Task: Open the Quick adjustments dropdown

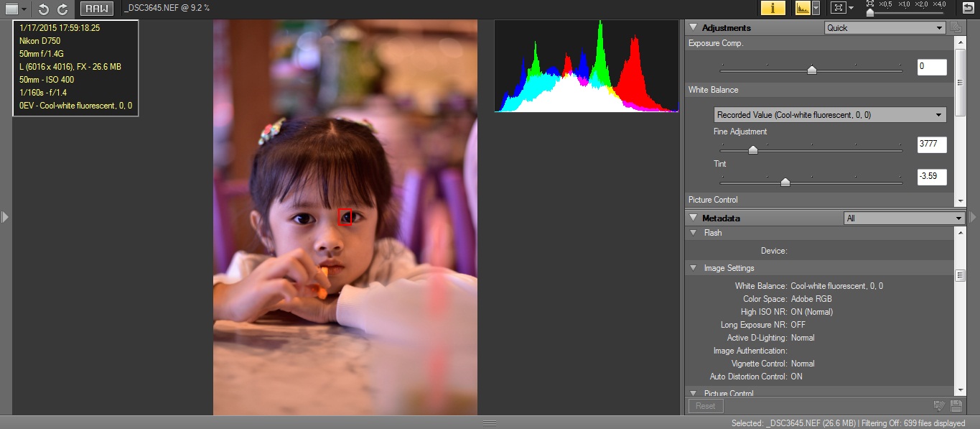Action: pyautogui.click(x=885, y=28)
